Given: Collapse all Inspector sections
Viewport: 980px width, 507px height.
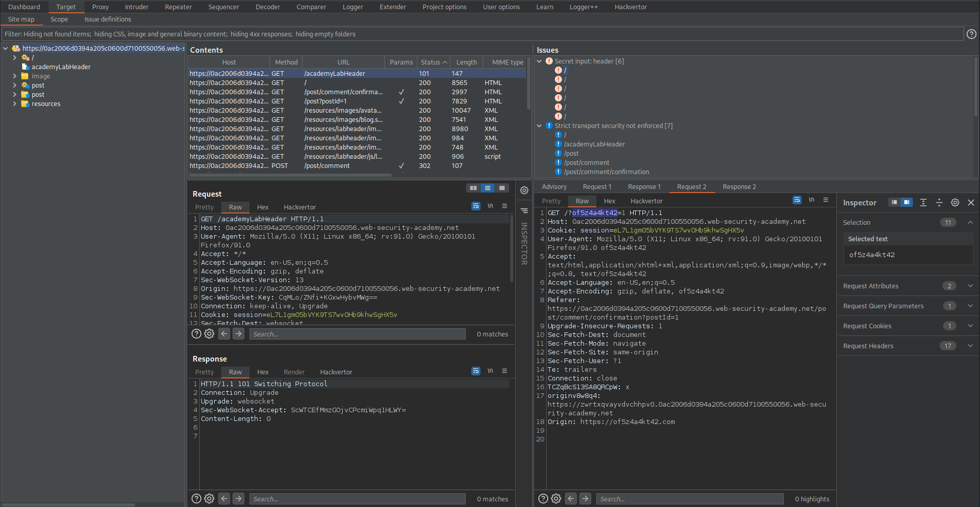Looking at the screenshot, I should pos(939,203).
